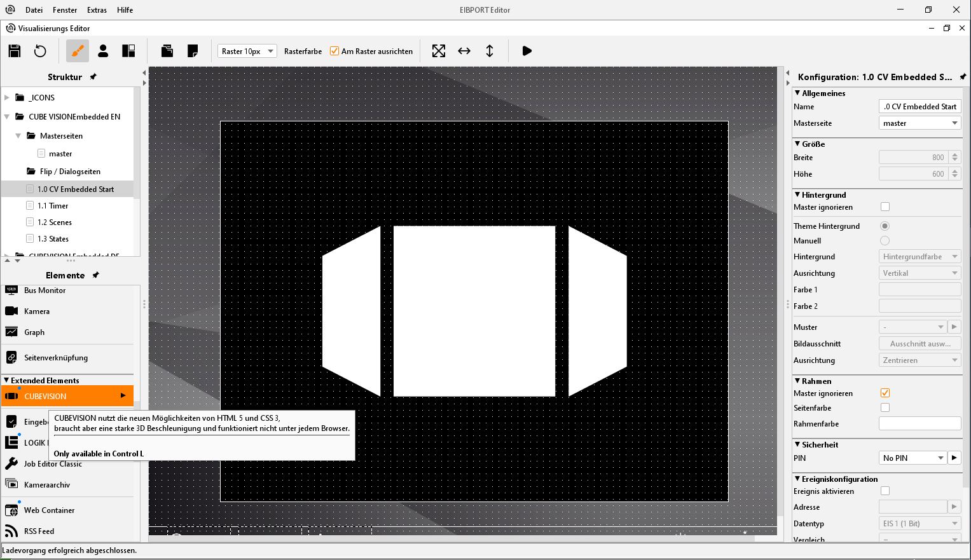Open the user management person icon
The width and height of the screenshot is (971, 560).
(x=103, y=51)
